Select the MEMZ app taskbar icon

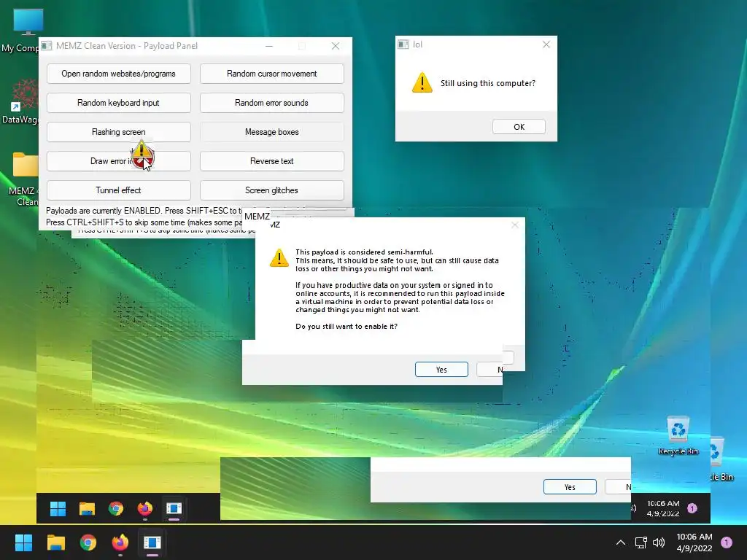[152, 542]
